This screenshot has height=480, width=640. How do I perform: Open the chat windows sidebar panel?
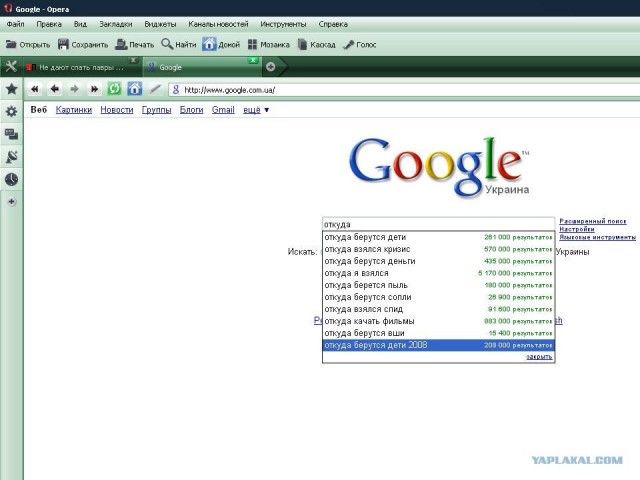[11, 134]
